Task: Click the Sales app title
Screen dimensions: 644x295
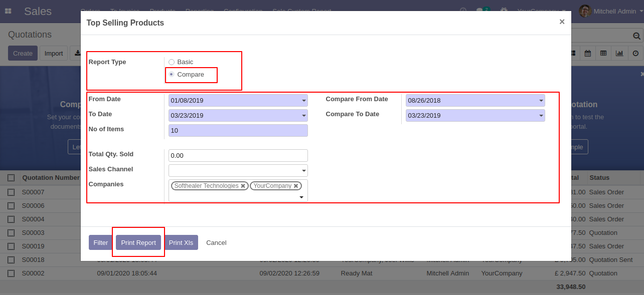Action: pos(38,11)
